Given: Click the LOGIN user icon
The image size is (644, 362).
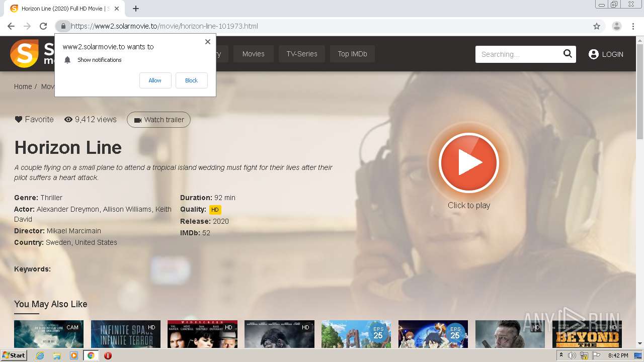Looking at the screenshot, I should 594,54.
